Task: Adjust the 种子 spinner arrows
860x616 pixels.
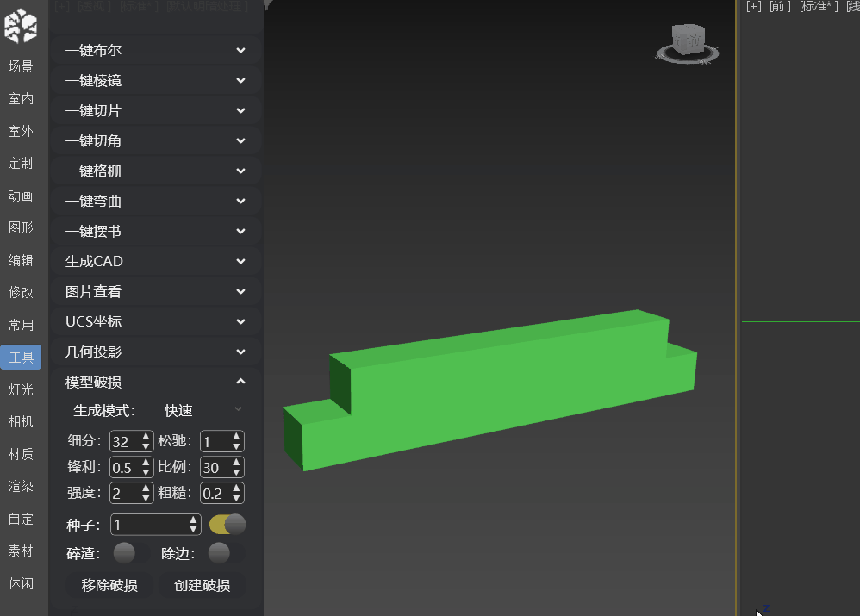Action: click(194, 525)
